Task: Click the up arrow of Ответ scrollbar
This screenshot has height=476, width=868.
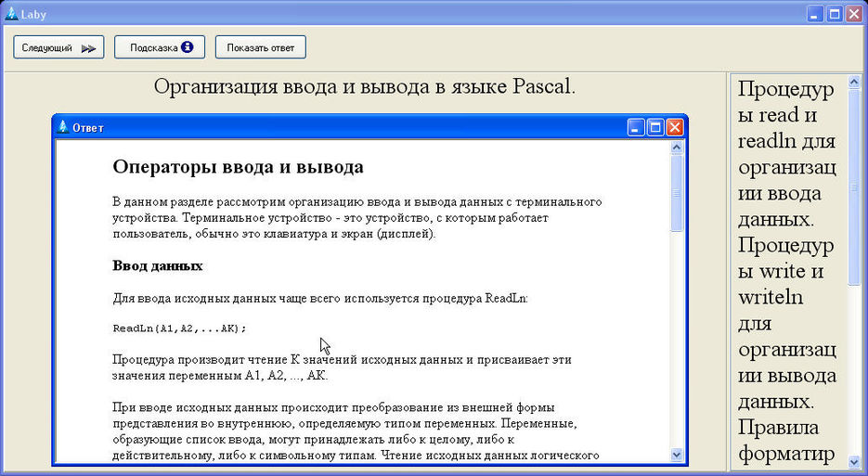Action: (677, 148)
